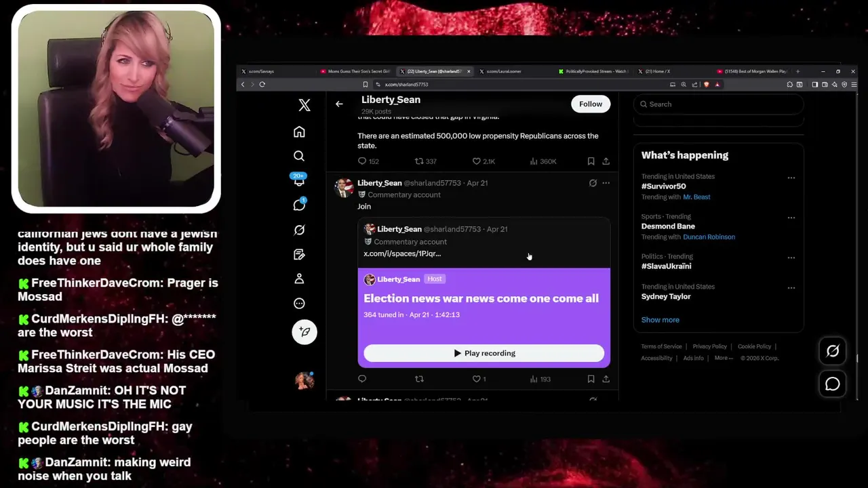
Task: Open Explore magnifier icon in sidebar
Action: (299, 156)
